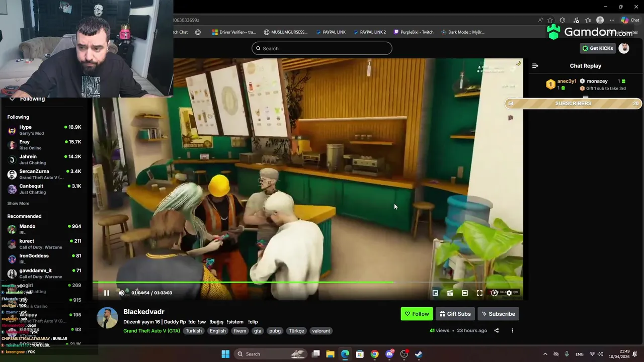Toggle the microphone tray icon
The height and width of the screenshot is (362, 644).
click(567, 354)
